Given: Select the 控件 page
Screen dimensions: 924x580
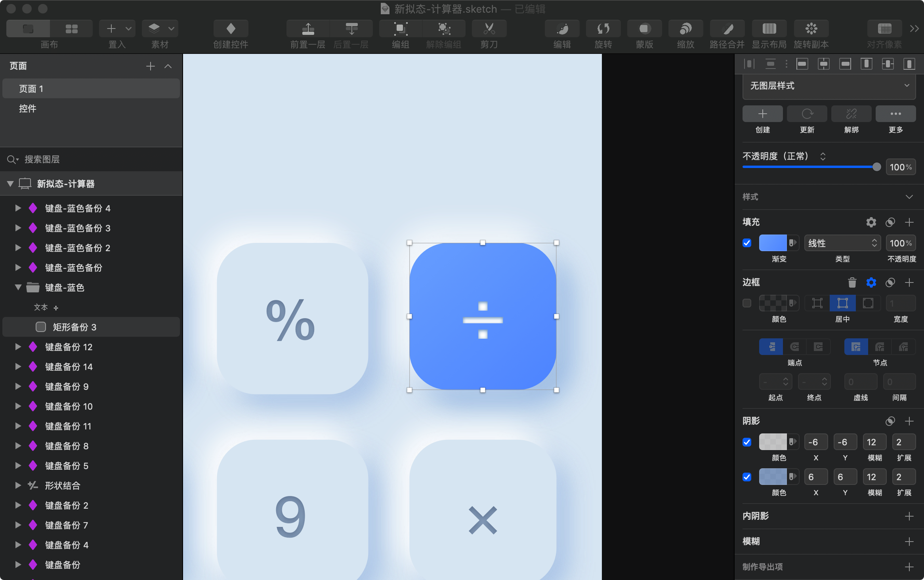Looking at the screenshot, I should click(x=28, y=109).
